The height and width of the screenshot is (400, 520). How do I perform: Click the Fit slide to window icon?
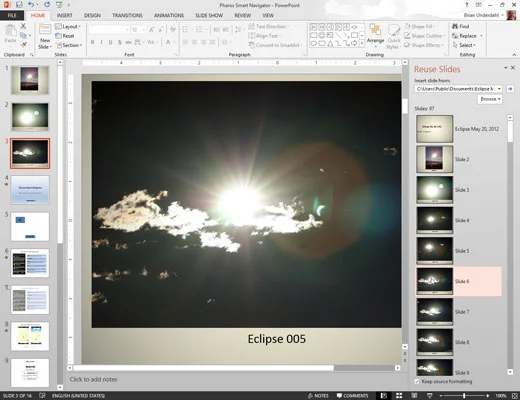coord(514,396)
